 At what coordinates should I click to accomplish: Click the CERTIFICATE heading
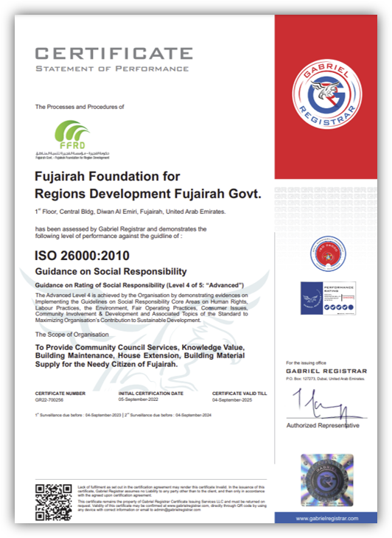(x=114, y=54)
